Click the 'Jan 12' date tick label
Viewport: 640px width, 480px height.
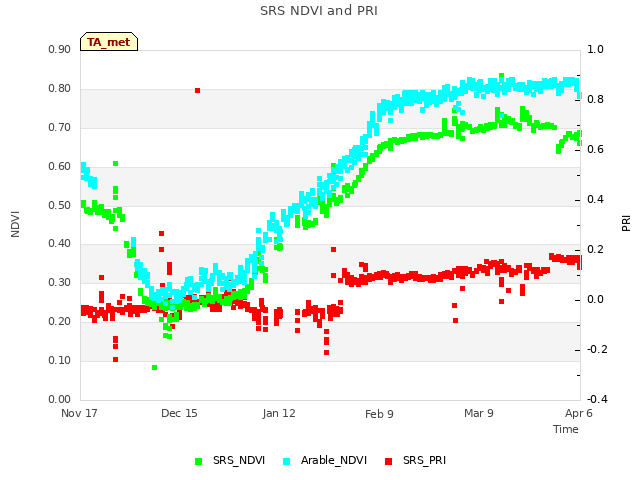(279, 413)
